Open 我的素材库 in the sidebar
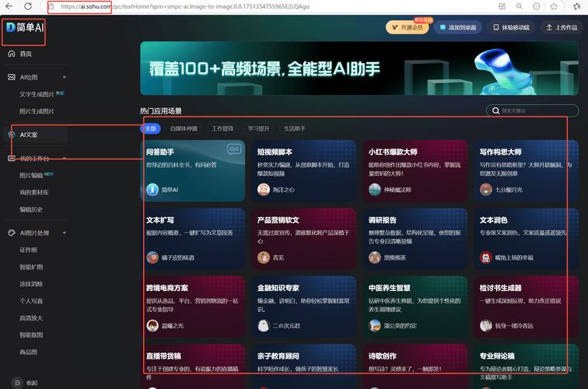The image size is (588, 389). click(33, 192)
